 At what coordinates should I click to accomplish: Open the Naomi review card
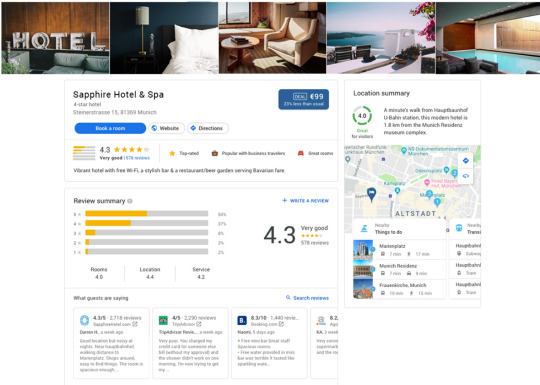tap(269, 343)
